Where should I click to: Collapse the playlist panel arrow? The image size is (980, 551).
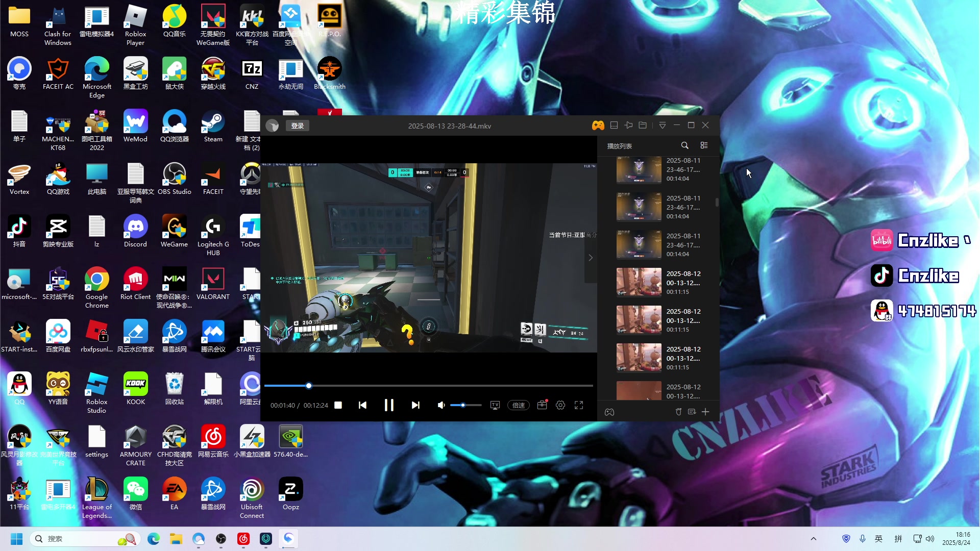point(591,258)
